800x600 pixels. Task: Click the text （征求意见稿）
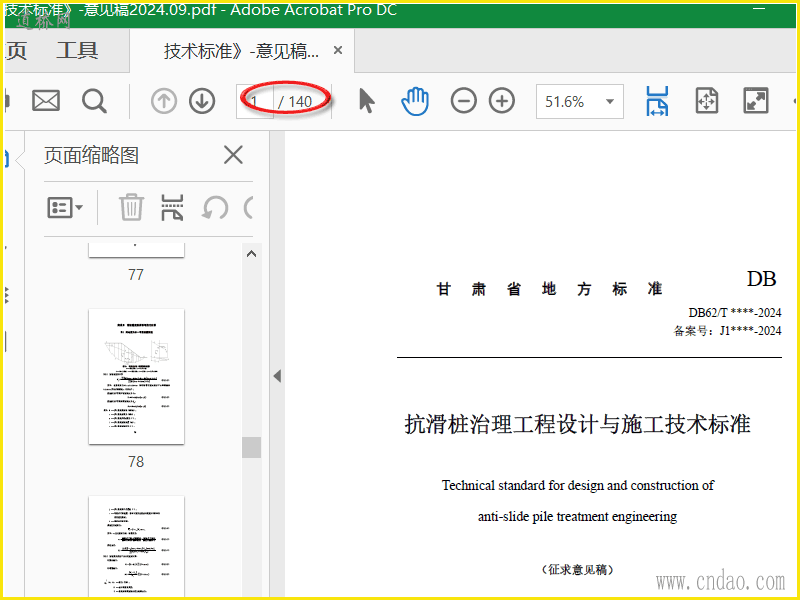click(x=578, y=569)
